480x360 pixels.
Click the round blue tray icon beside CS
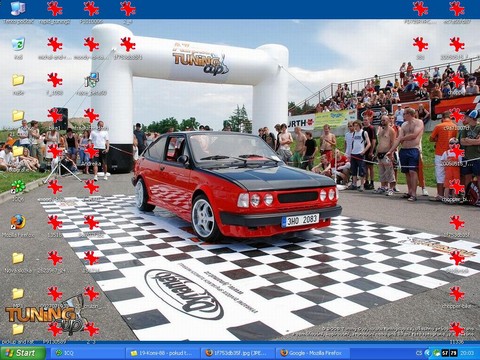point(428,353)
